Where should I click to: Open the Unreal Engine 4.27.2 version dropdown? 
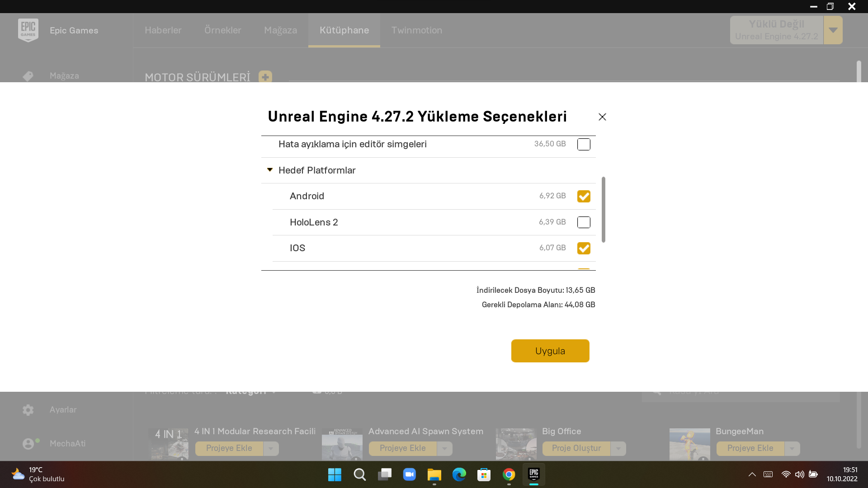(833, 30)
